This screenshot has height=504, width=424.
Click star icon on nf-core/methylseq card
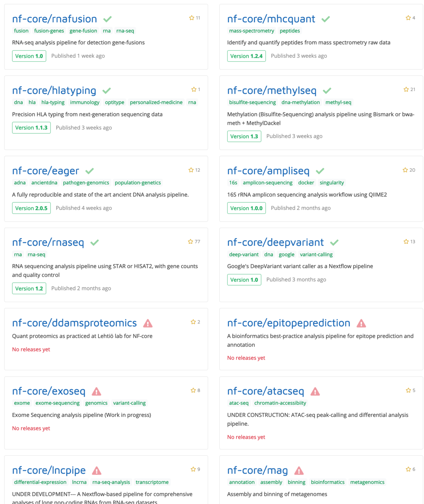pyautogui.click(x=406, y=90)
